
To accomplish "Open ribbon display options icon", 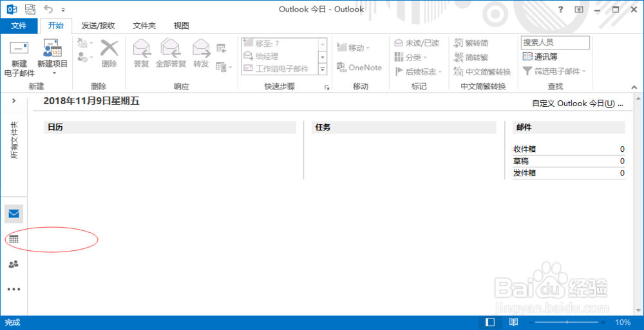I will click(x=579, y=10).
